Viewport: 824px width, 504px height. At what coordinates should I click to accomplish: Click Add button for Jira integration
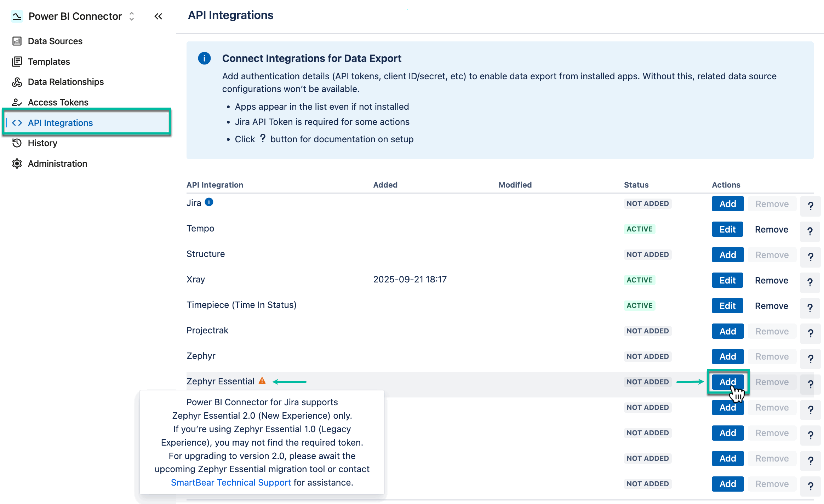point(727,204)
